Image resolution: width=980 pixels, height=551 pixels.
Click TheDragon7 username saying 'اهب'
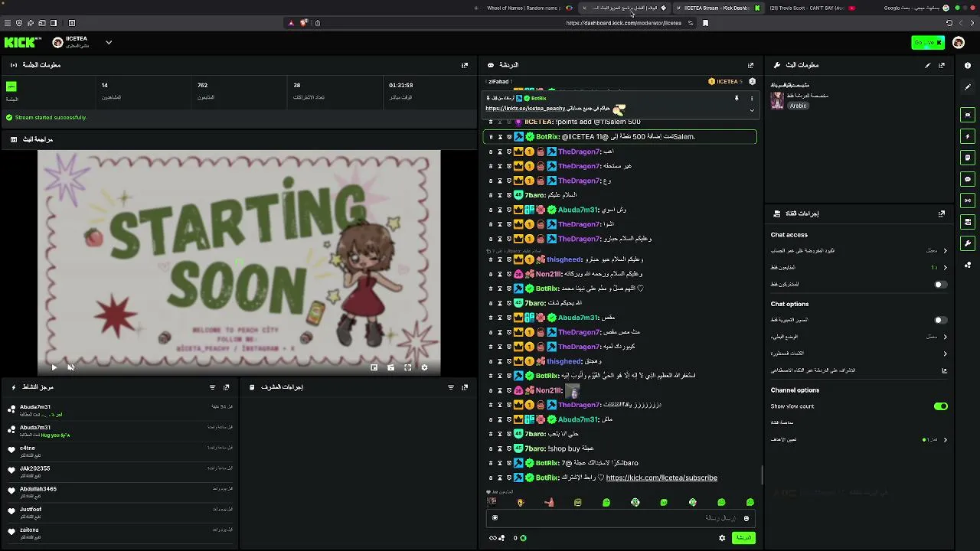tap(579, 152)
